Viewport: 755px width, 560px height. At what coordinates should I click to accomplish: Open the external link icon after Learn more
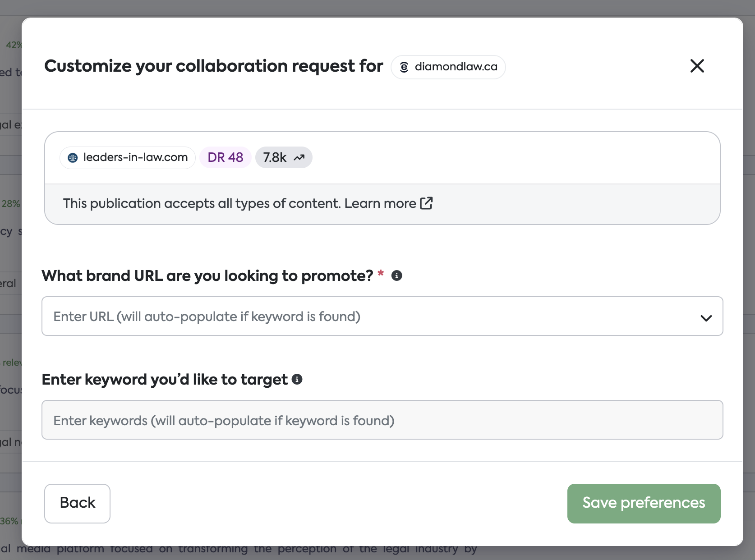click(x=426, y=203)
